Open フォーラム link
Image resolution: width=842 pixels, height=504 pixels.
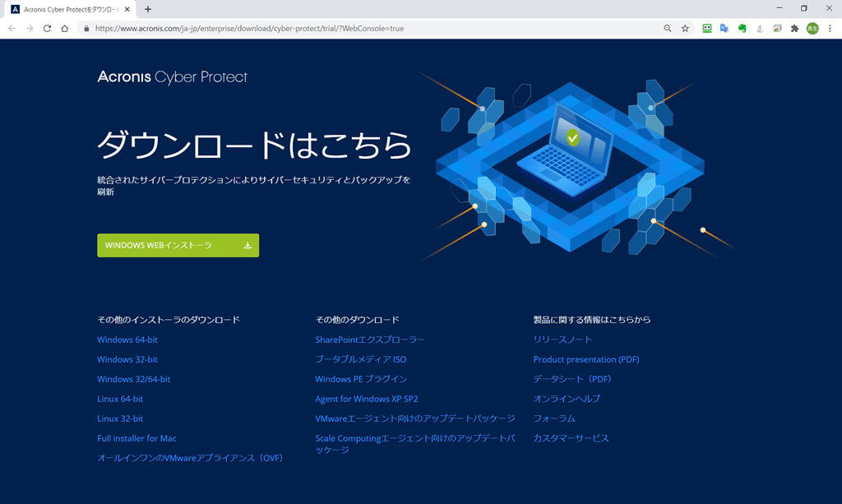(x=554, y=418)
